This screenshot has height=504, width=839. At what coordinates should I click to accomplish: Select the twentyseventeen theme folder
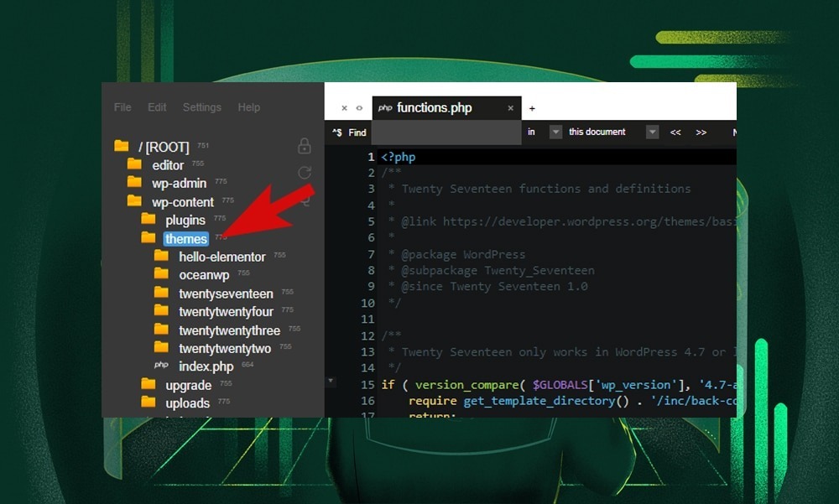click(224, 294)
